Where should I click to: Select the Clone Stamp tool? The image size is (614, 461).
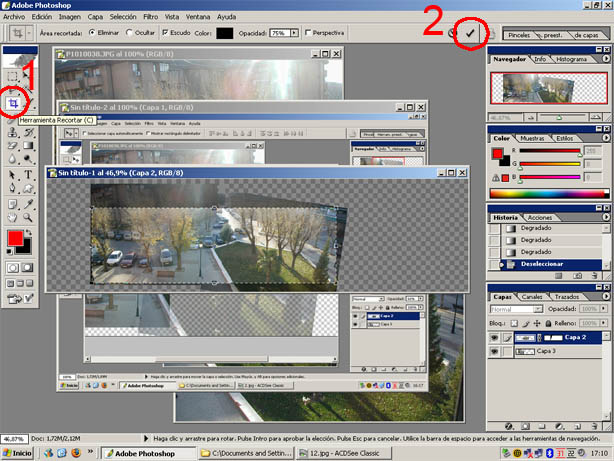click(x=13, y=132)
